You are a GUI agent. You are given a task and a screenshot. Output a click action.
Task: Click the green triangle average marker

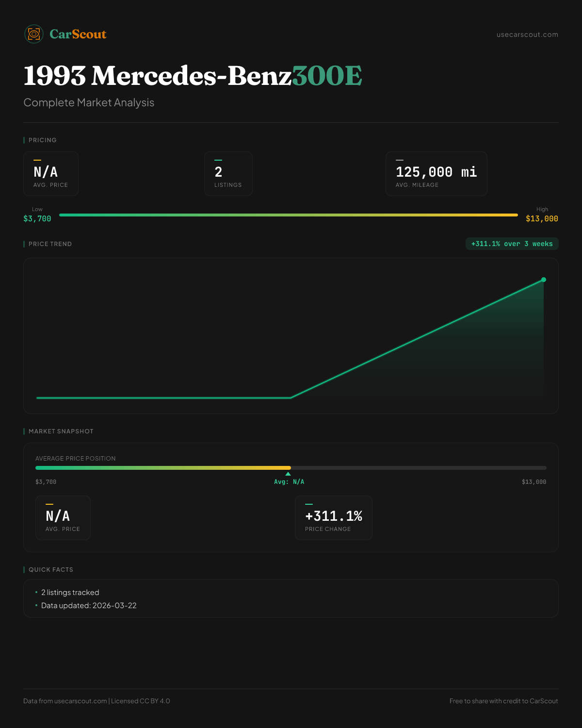coord(288,474)
